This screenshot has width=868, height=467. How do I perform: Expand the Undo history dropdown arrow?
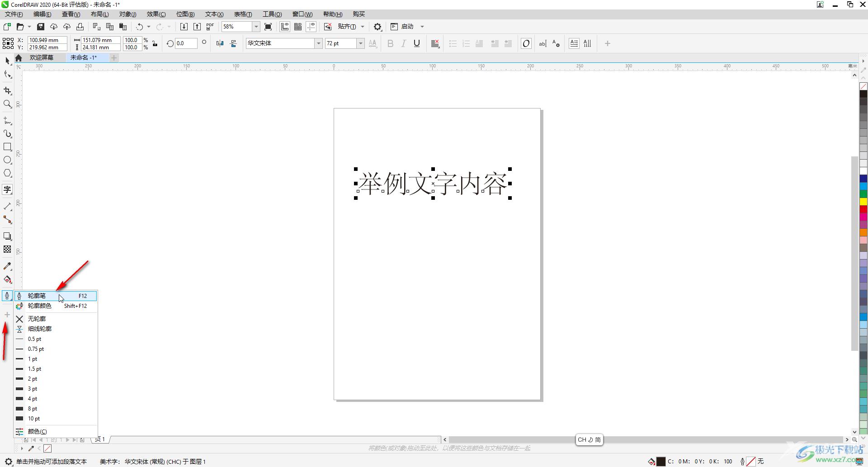click(148, 27)
